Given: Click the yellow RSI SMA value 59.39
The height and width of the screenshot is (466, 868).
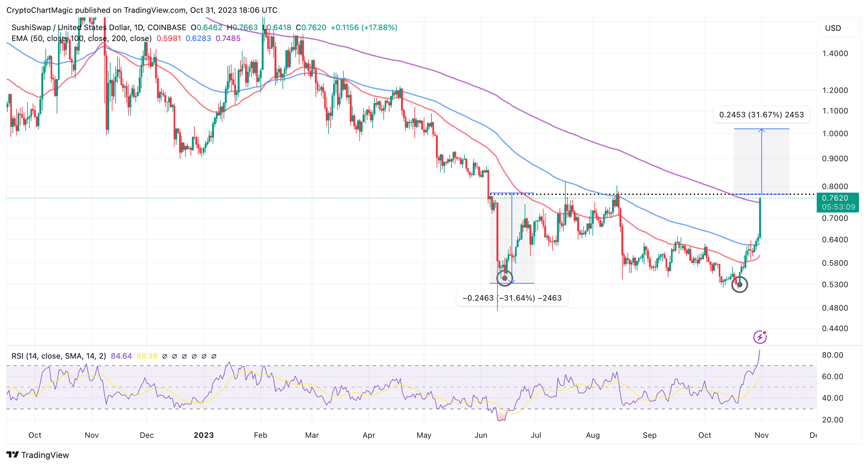Looking at the screenshot, I should click(x=147, y=356).
